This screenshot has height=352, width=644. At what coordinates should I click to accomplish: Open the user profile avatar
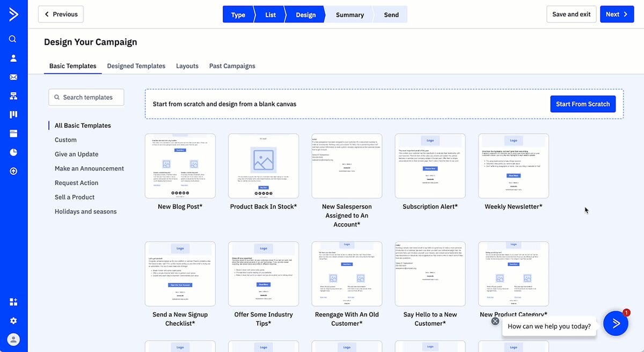(13, 339)
